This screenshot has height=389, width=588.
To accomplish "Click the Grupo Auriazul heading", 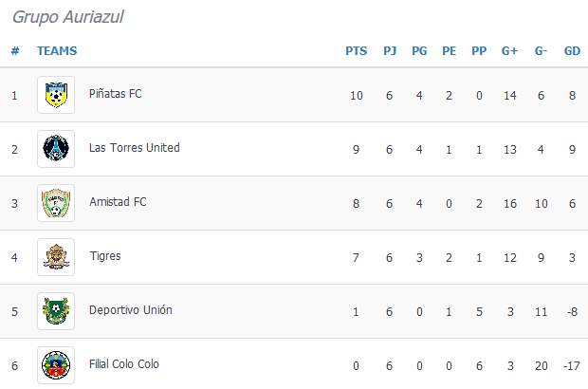I will pos(68,17).
